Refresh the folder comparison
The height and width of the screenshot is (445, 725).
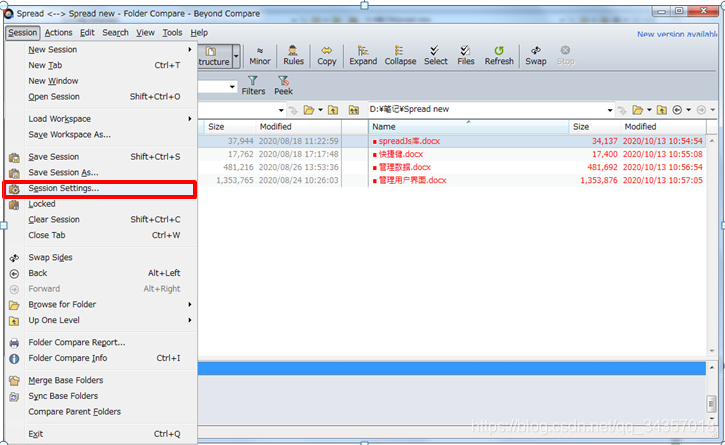point(499,56)
